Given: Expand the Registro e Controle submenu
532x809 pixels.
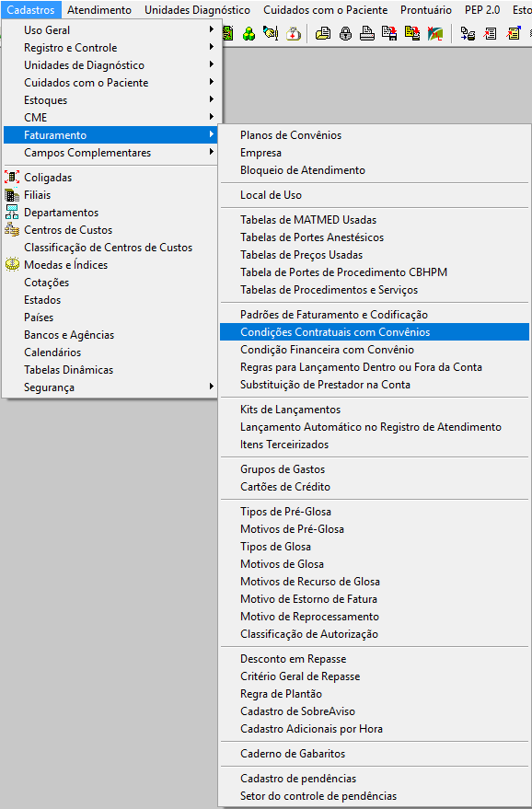Looking at the screenshot, I should (110, 48).
